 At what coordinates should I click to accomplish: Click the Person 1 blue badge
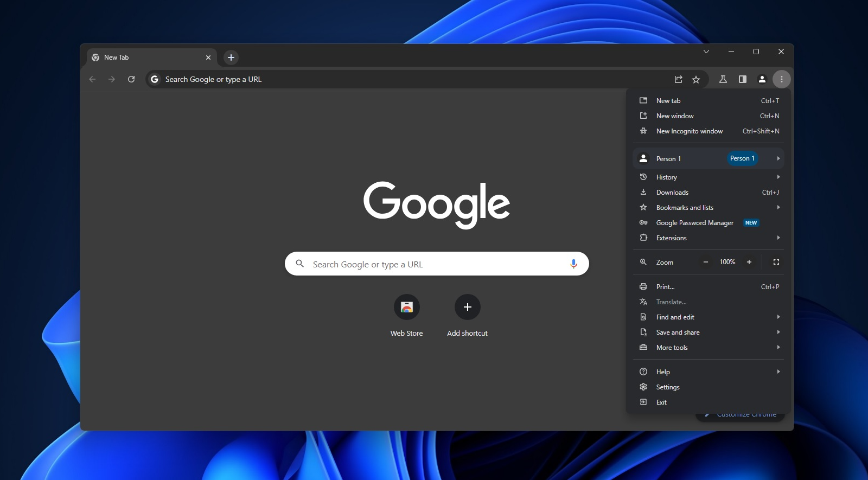(x=742, y=158)
